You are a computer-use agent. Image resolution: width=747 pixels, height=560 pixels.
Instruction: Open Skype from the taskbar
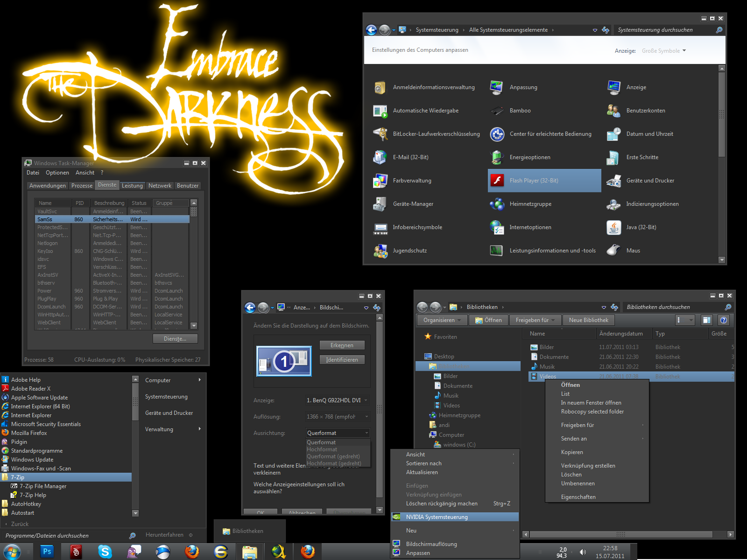[x=105, y=552]
